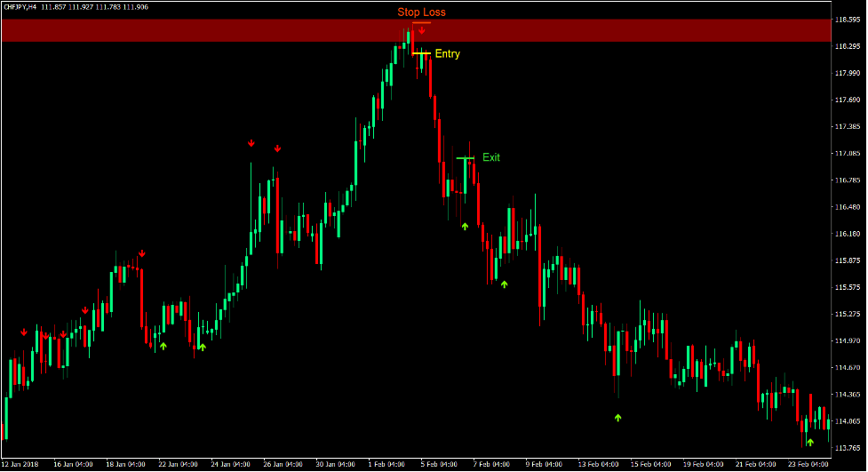Click the yellow Entry horizontal line

421,53
